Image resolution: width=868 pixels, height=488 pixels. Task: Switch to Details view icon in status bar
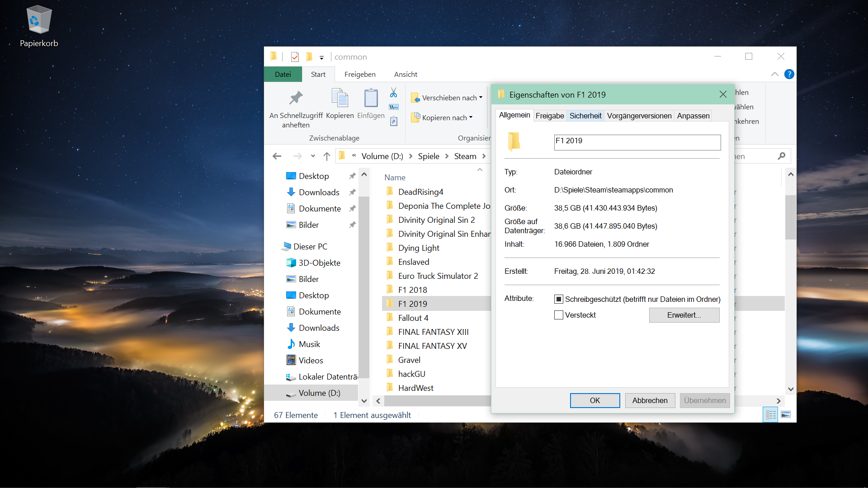coord(771,414)
